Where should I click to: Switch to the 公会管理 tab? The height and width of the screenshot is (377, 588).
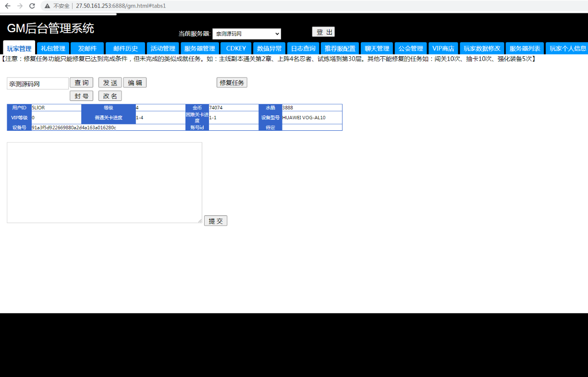coord(411,49)
